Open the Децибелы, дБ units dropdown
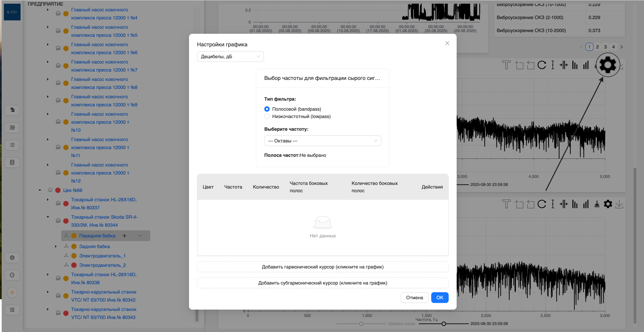The height and width of the screenshot is (332, 644). [x=230, y=57]
